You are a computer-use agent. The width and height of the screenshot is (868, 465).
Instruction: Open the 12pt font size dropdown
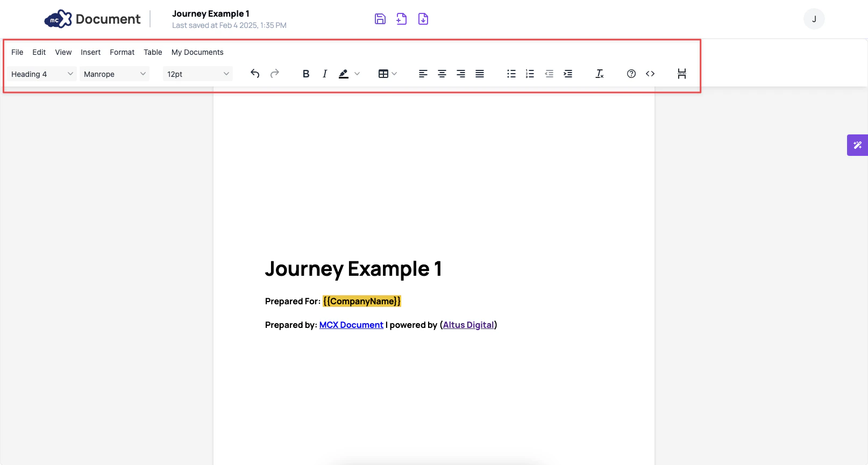tap(198, 74)
